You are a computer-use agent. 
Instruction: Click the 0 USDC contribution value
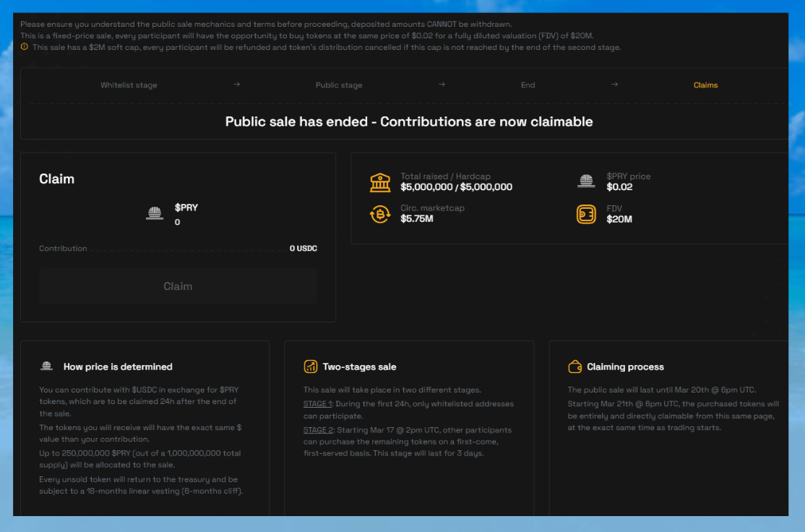303,249
